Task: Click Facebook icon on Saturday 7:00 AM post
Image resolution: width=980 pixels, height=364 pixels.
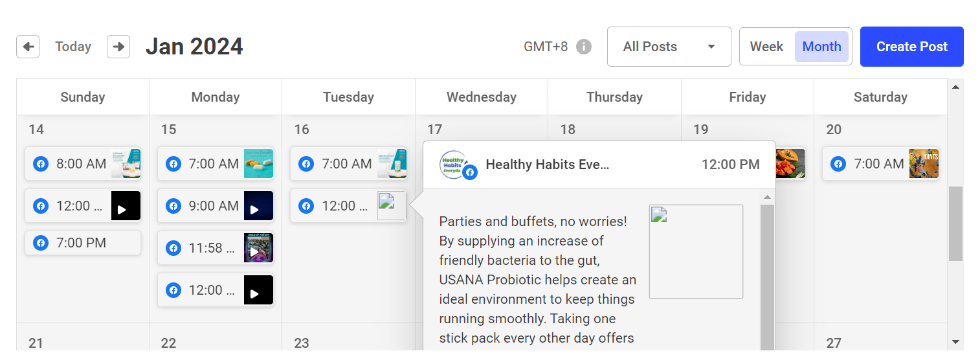Action: pos(838,164)
